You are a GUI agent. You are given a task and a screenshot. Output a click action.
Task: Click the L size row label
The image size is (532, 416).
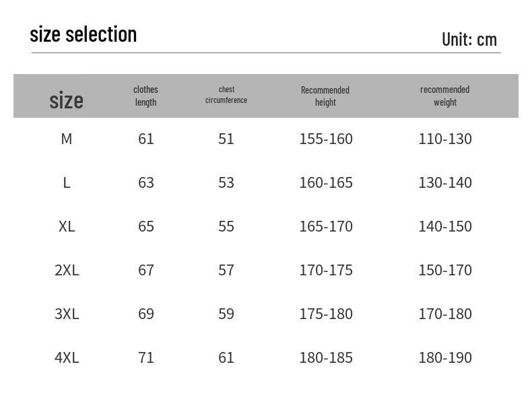pos(67,182)
